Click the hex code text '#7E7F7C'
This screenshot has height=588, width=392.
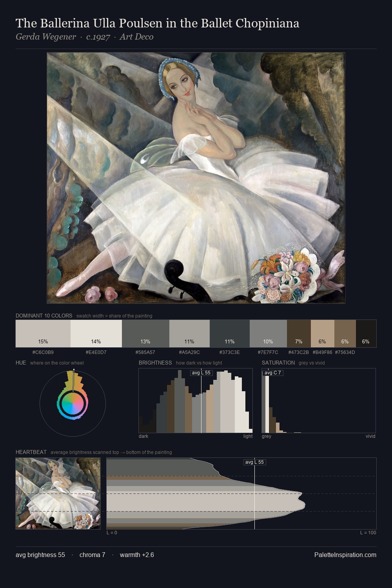(268, 352)
